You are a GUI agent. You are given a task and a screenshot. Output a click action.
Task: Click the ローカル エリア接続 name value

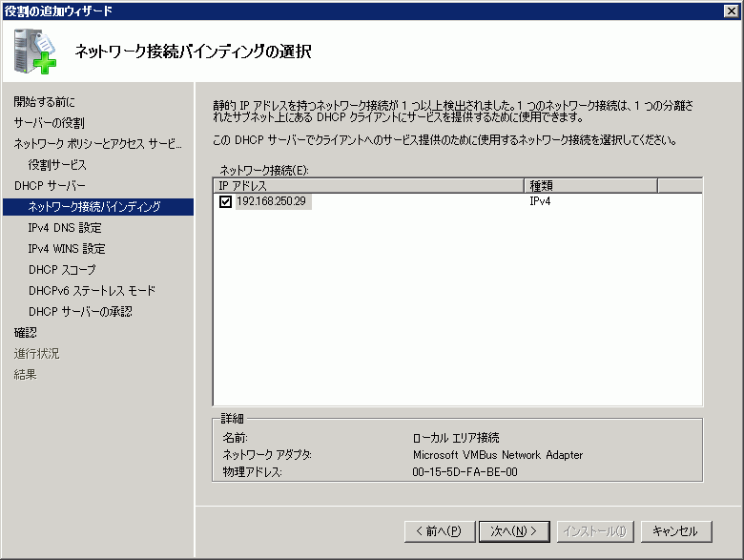coord(456,438)
